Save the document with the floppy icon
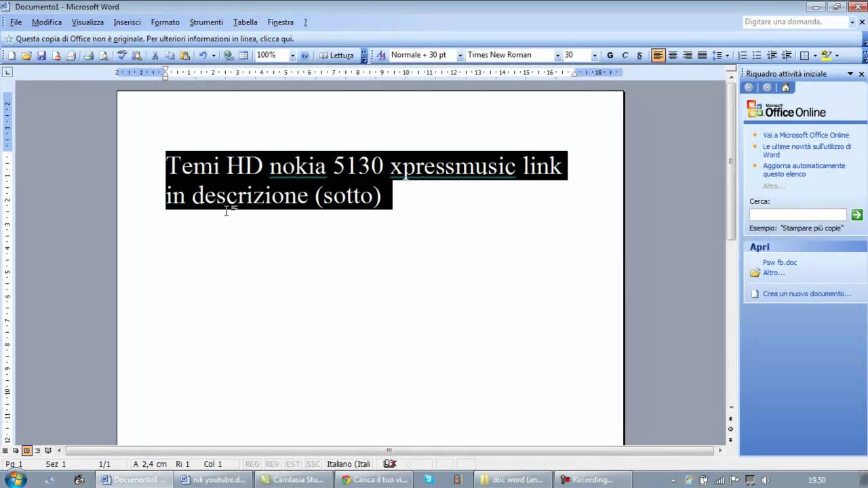Image resolution: width=868 pixels, height=488 pixels. pyautogui.click(x=41, y=56)
